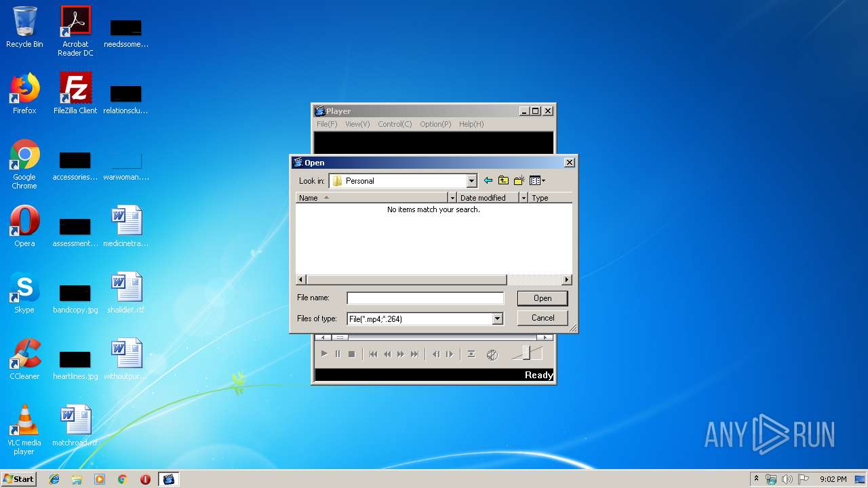Step one frame forward in Player
Image resolution: width=868 pixels, height=488 pixels.
[450, 354]
